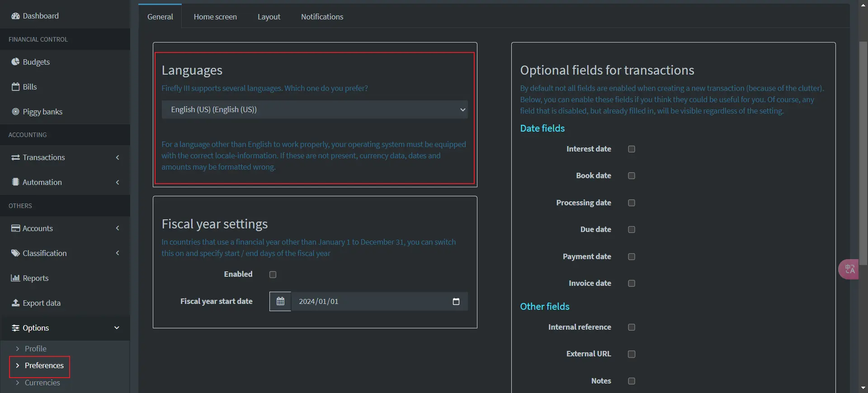Click the Piggy banks target icon

point(15,112)
